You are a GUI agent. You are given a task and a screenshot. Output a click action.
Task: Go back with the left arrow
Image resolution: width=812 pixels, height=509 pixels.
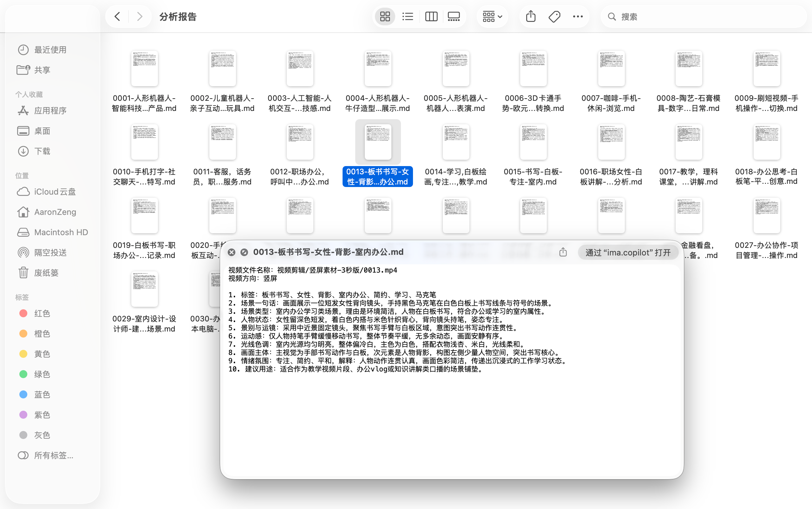117,16
